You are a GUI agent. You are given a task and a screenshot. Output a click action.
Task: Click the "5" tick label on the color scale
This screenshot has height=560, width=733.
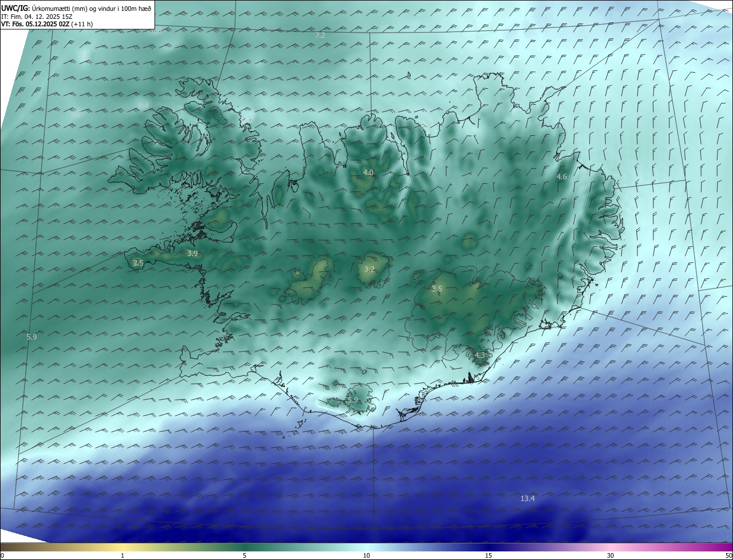[245, 555]
